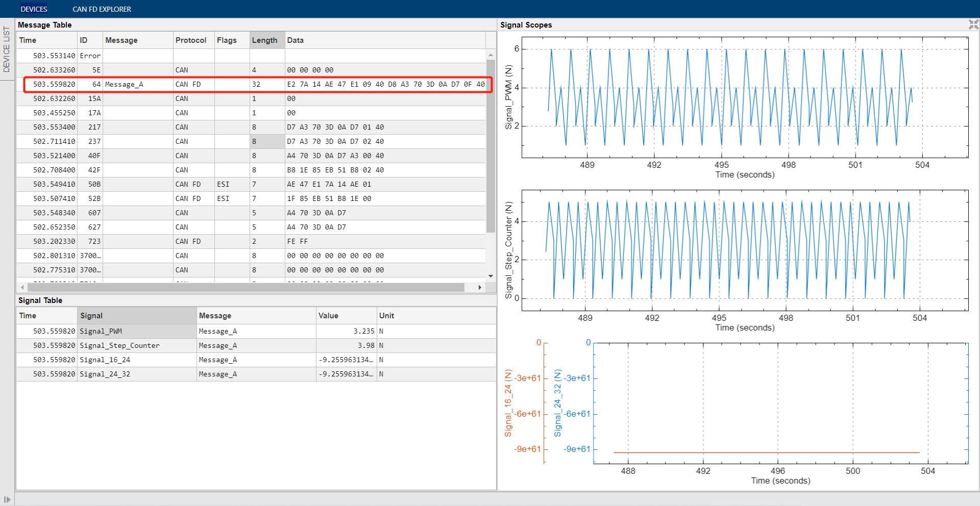Open the CAN FD EXPLORER tab
The image size is (980, 506).
tap(102, 9)
